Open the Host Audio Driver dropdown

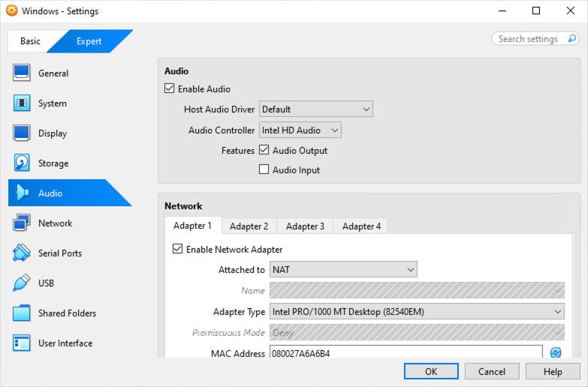315,109
